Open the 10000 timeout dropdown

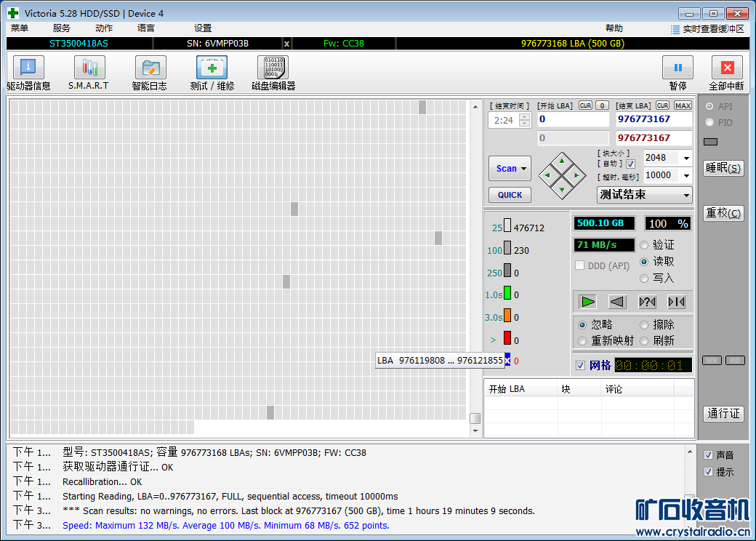686,175
